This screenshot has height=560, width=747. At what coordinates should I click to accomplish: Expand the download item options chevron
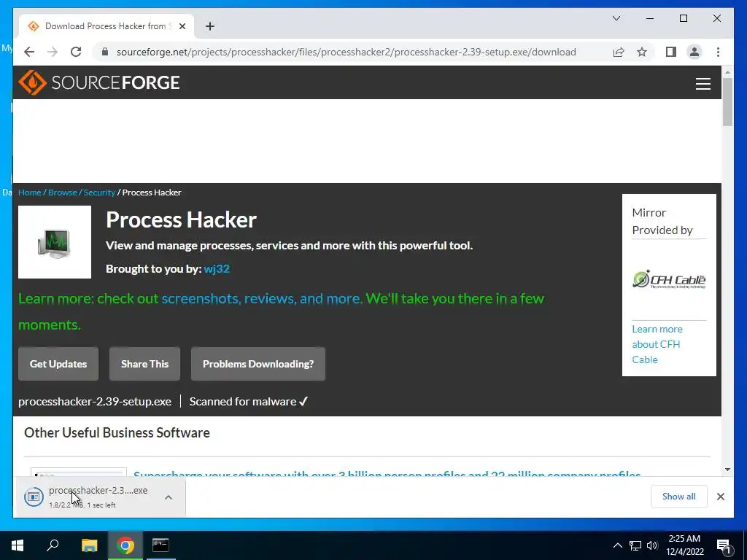[169, 497]
